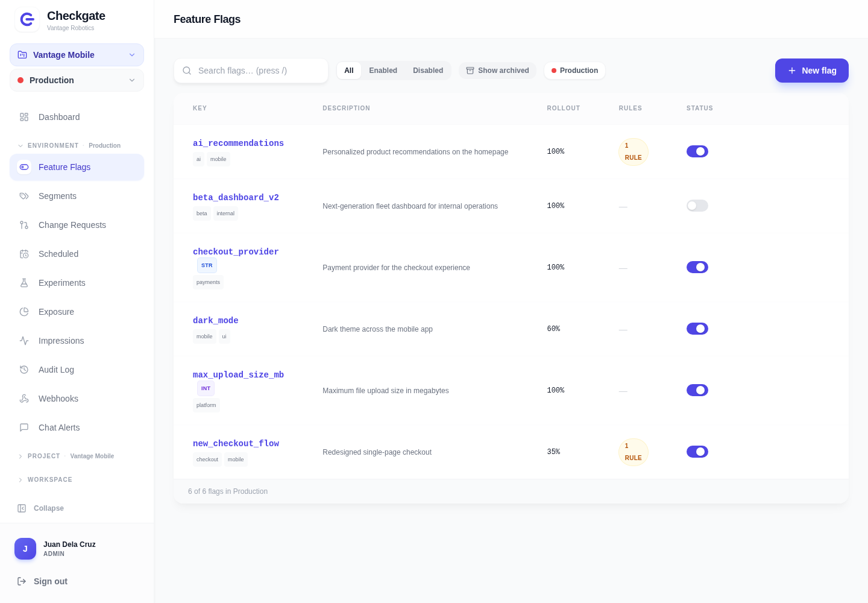868x603 pixels.
Task: Click the magnifier icon in search box
Action: pyautogui.click(x=187, y=71)
